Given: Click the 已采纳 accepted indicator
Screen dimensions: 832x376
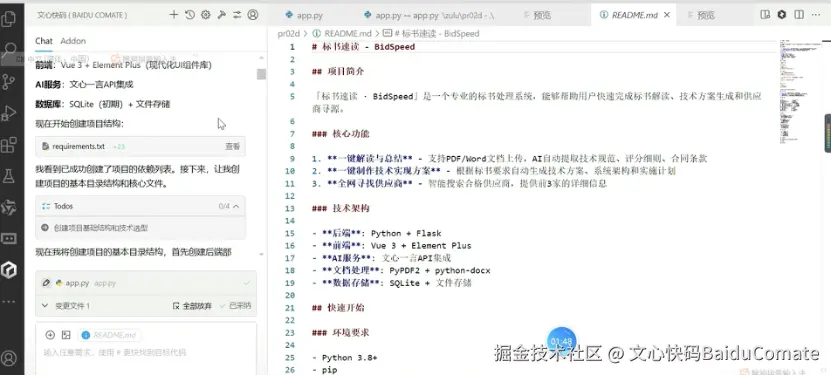Looking at the screenshot, I should coord(236,306).
